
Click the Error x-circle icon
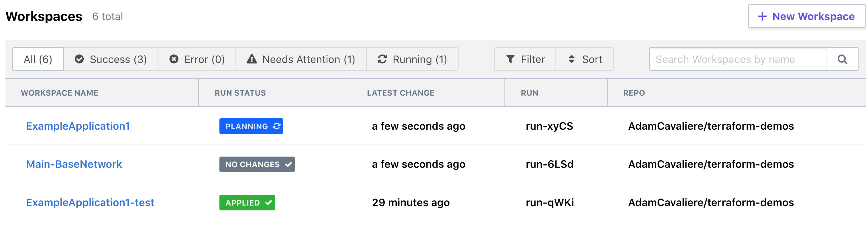coord(174,59)
